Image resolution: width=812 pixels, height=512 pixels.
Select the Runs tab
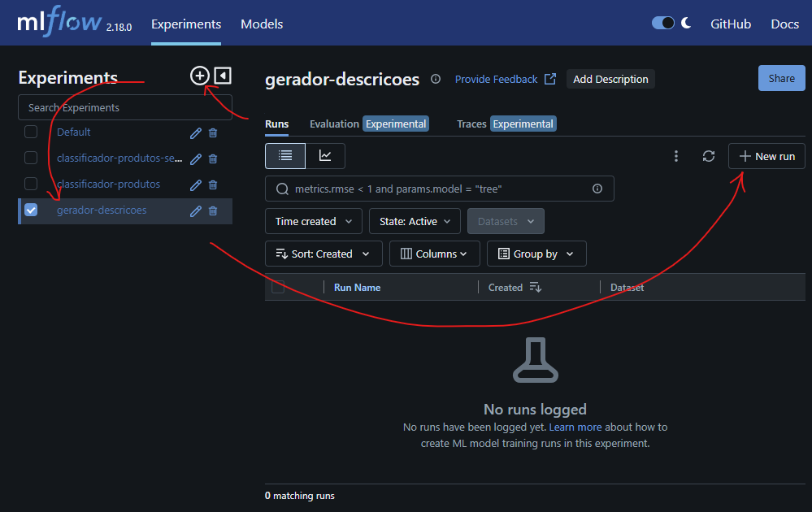coord(276,124)
